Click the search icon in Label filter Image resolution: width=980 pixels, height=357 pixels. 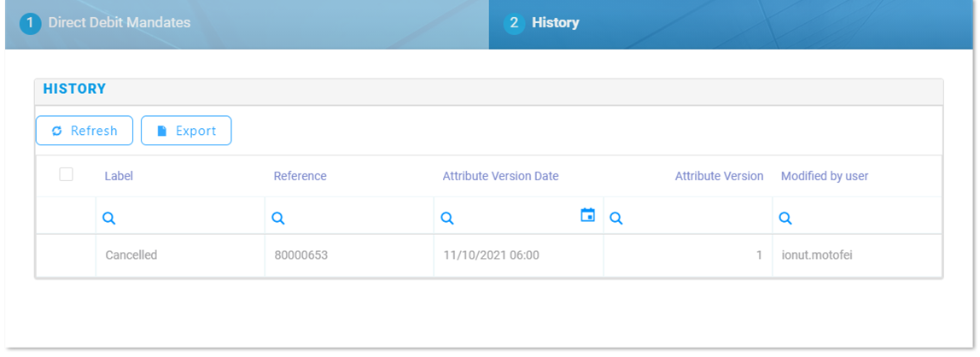tap(108, 219)
